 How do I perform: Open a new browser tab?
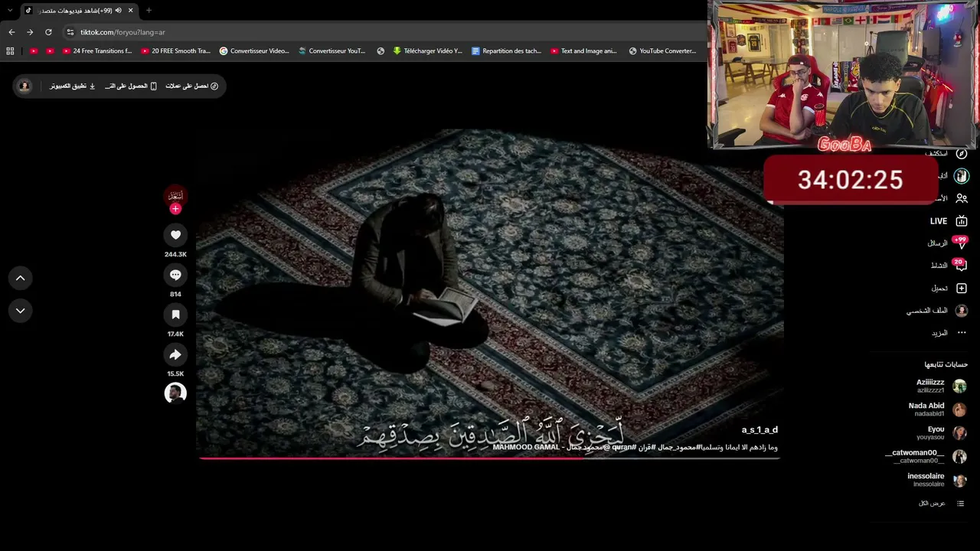[x=149, y=11]
